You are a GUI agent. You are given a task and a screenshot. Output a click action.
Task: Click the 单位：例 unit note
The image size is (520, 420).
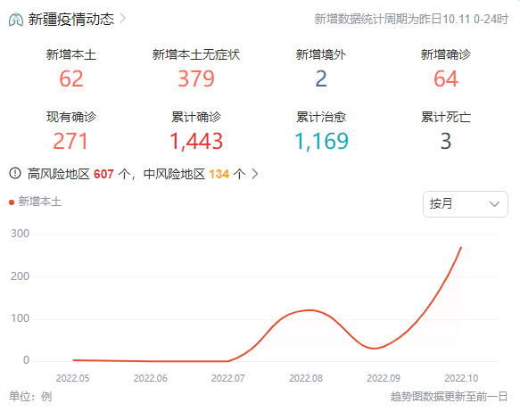(x=30, y=397)
